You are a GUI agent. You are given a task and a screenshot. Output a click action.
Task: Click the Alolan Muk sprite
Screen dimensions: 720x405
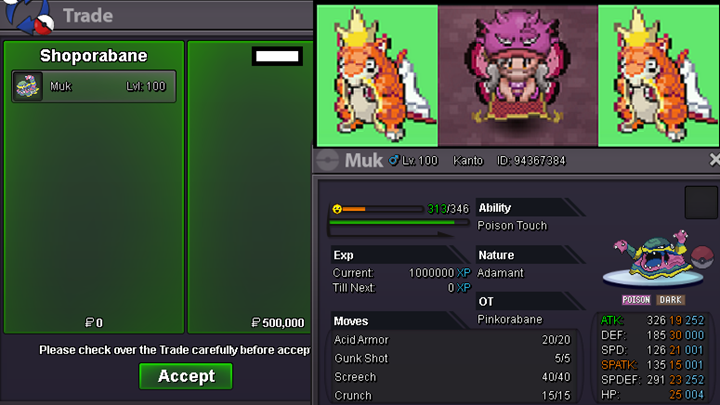tap(653, 257)
